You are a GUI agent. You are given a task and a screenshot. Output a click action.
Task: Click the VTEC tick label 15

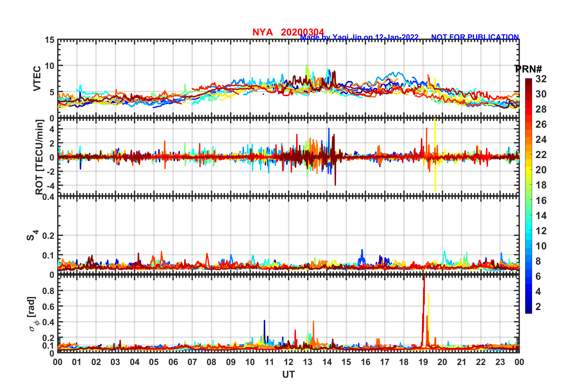[50, 40]
